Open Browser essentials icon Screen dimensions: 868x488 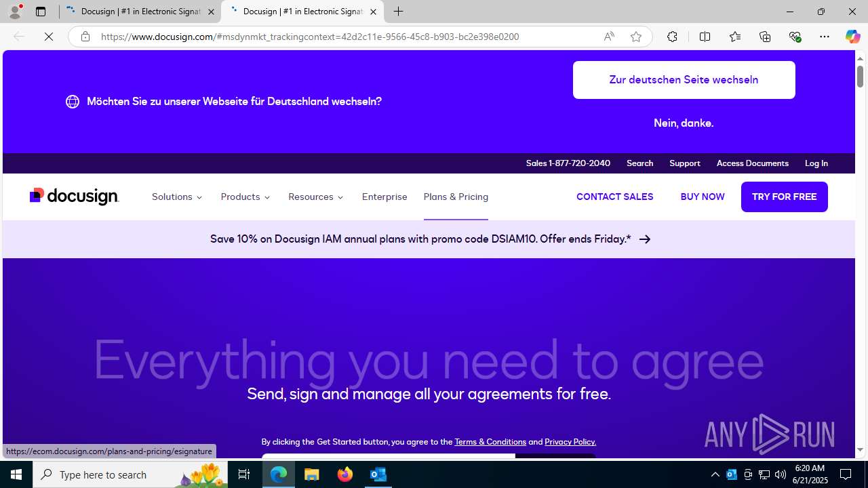[795, 37]
